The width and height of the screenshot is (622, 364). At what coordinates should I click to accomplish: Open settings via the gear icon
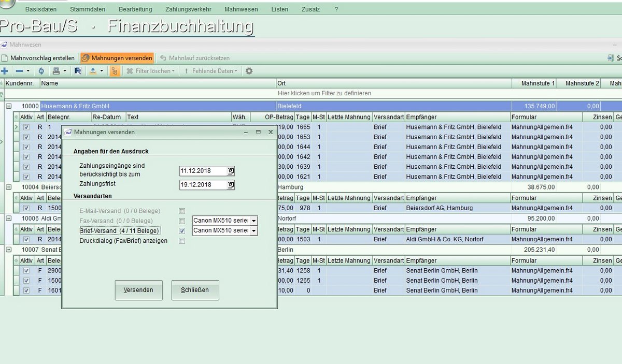pyautogui.click(x=249, y=71)
